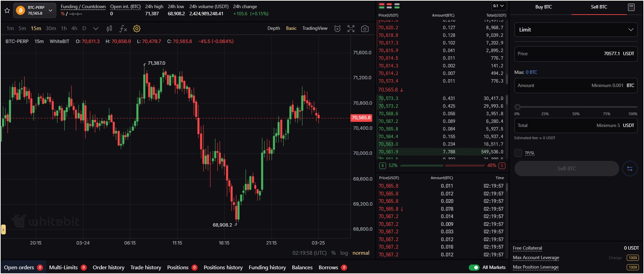Open the BTC-PERP market selector dropdown
The width and height of the screenshot is (644, 274).
(x=35, y=10)
